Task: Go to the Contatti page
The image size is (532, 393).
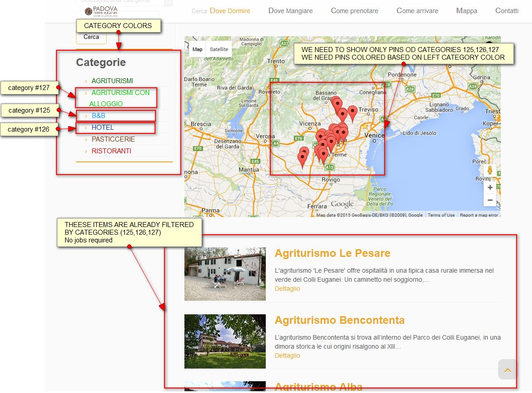Action: (x=507, y=10)
